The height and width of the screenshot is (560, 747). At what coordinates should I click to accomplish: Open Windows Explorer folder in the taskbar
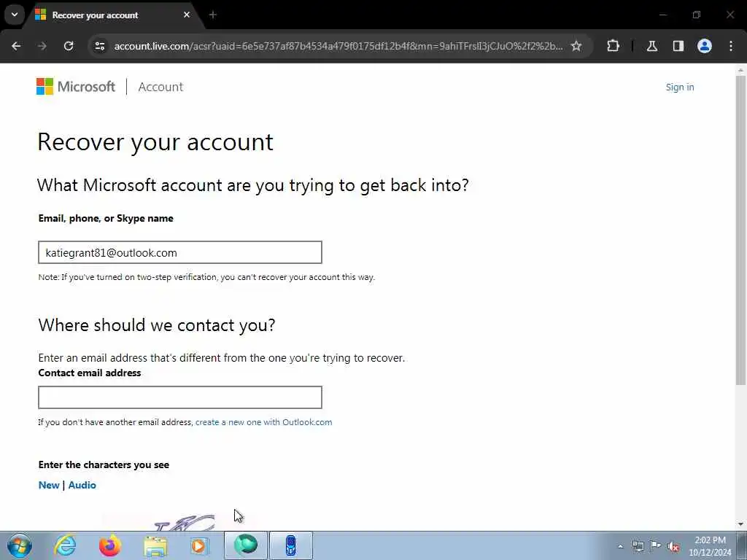tap(155, 546)
